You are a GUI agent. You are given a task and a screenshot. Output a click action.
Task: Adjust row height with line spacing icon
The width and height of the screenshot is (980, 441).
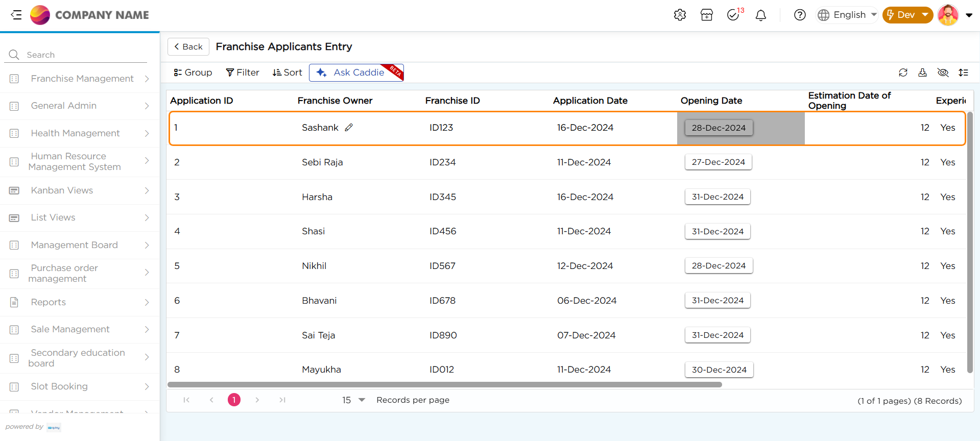[963, 72]
